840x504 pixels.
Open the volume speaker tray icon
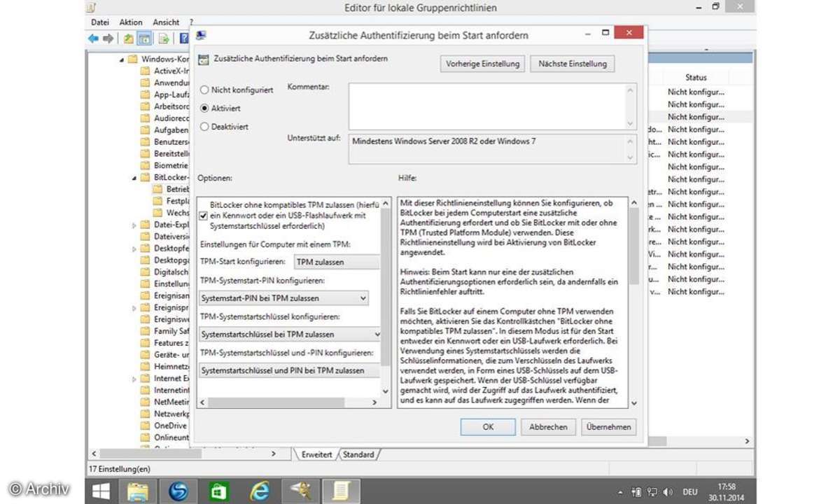[x=668, y=491]
